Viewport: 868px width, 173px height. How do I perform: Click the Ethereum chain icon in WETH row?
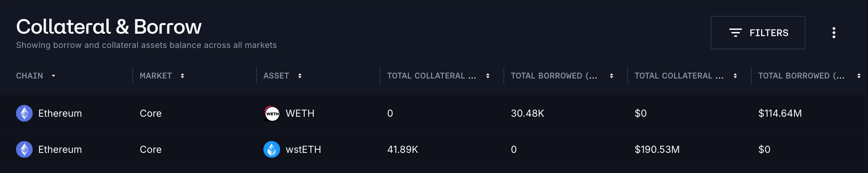[24, 113]
